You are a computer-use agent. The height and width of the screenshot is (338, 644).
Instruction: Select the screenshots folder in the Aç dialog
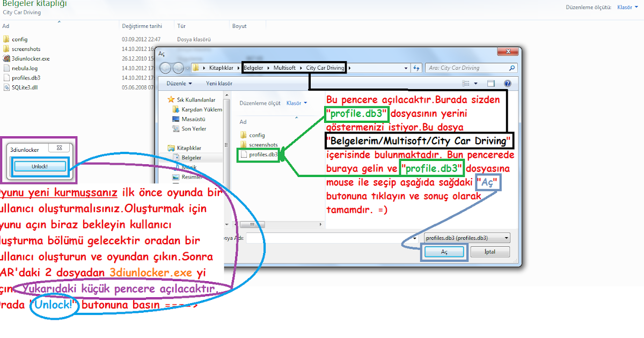(259, 145)
